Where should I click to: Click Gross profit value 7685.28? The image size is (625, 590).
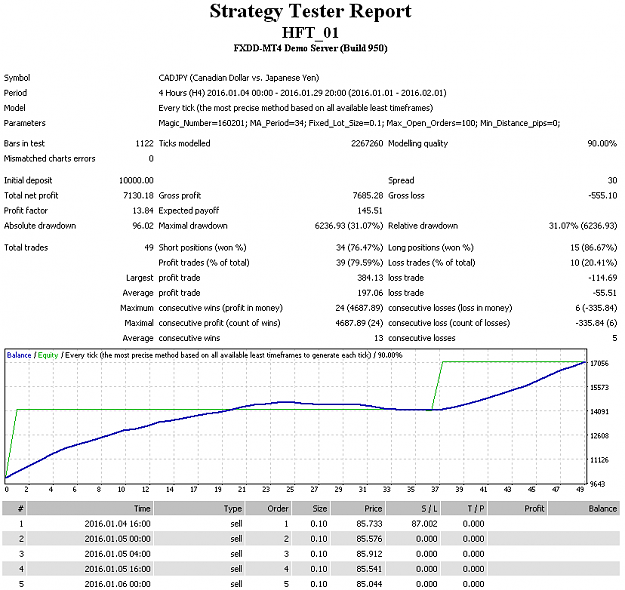click(x=368, y=196)
